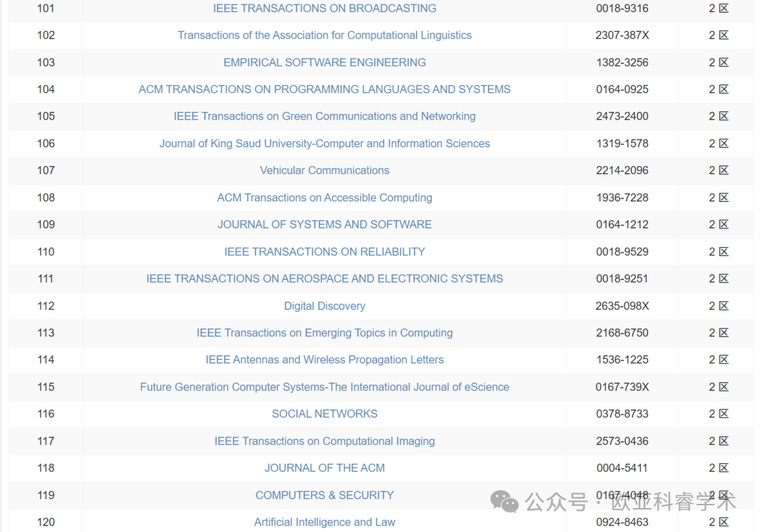The image size is (760, 532).
Task: Select ISSN 0164-0925 cell
Action: click(x=622, y=89)
